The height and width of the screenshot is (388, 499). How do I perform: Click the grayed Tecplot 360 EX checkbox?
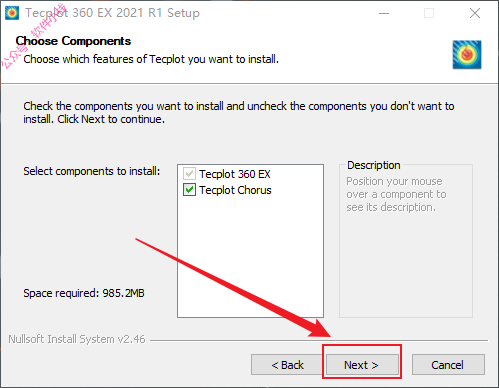(x=189, y=174)
